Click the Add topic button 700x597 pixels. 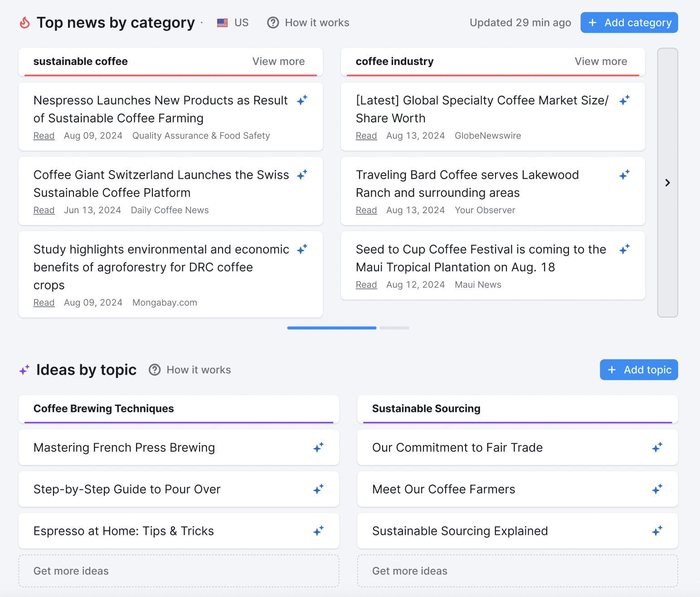pyautogui.click(x=638, y=369)
